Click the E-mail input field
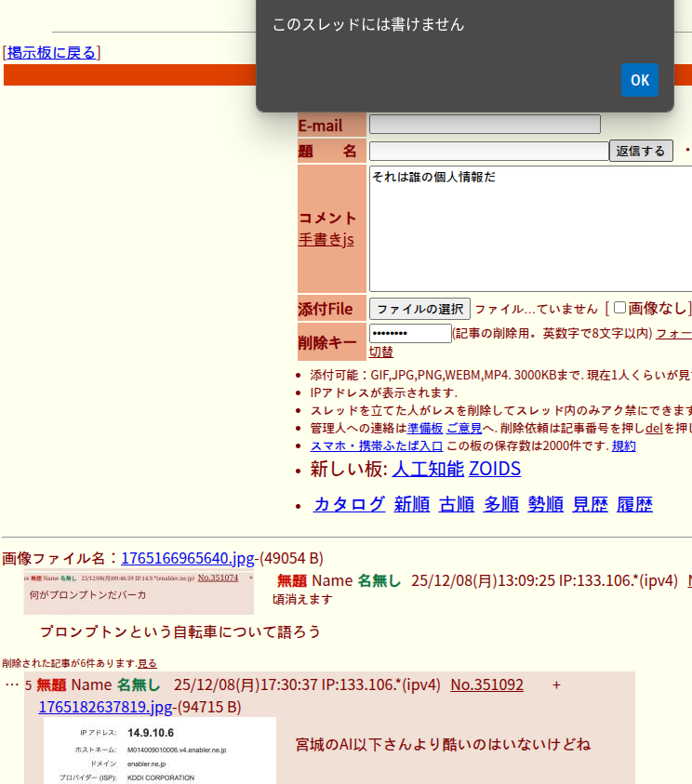 pos(484,125)
